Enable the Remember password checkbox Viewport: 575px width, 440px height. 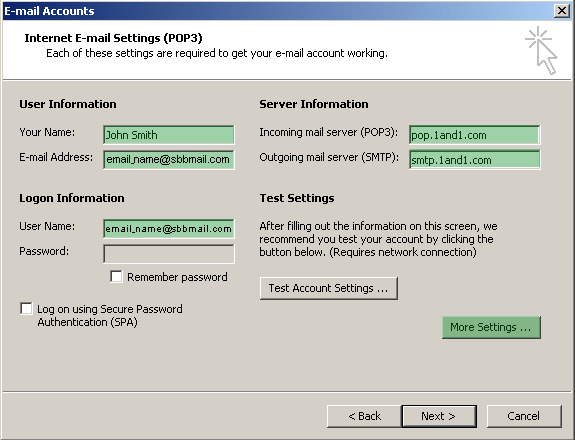(x=116, y=276)
